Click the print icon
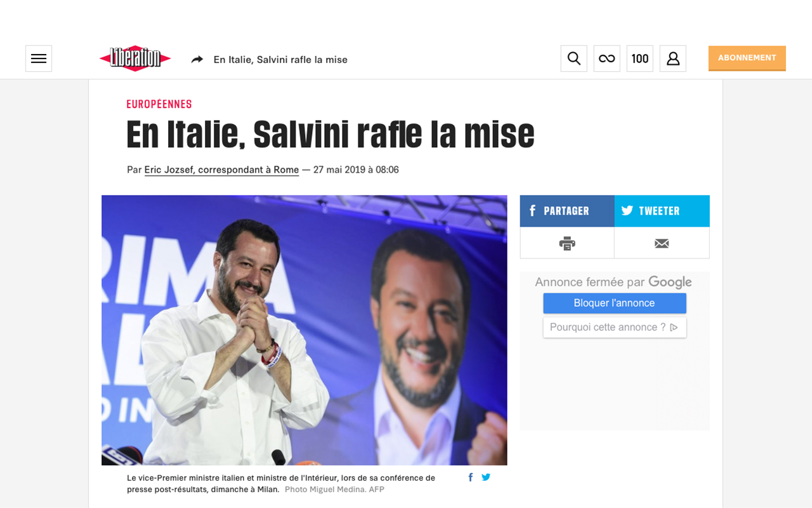The image size is (812, 508). 567,243
